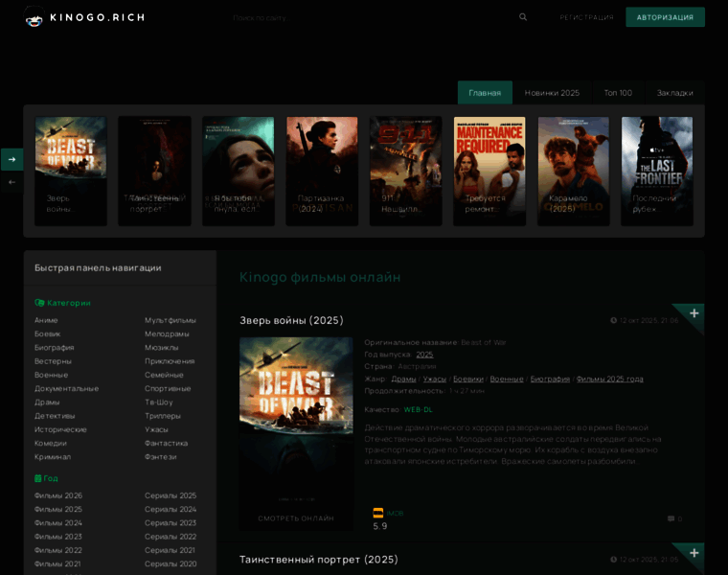Select Maintenance Required poster thumbnail
Image resolution: width=728 pixels, height=575 pixels.
point(489,171)
